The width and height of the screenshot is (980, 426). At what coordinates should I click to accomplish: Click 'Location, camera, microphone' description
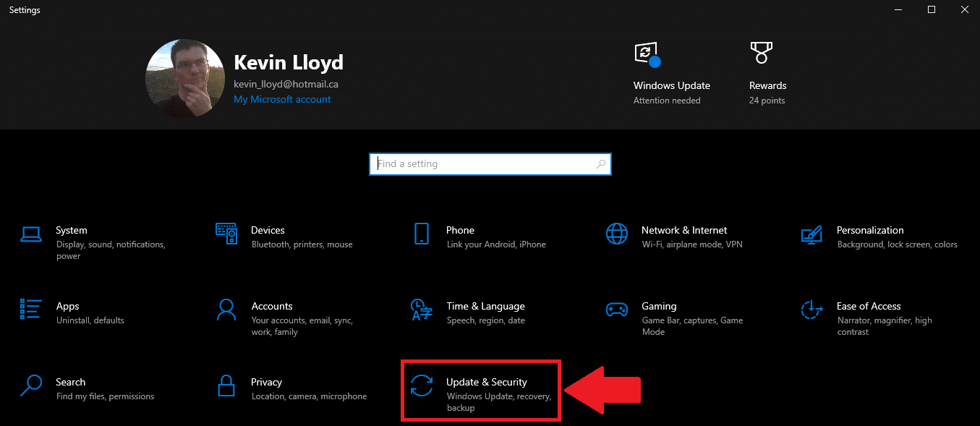click(x=309, y=396)
